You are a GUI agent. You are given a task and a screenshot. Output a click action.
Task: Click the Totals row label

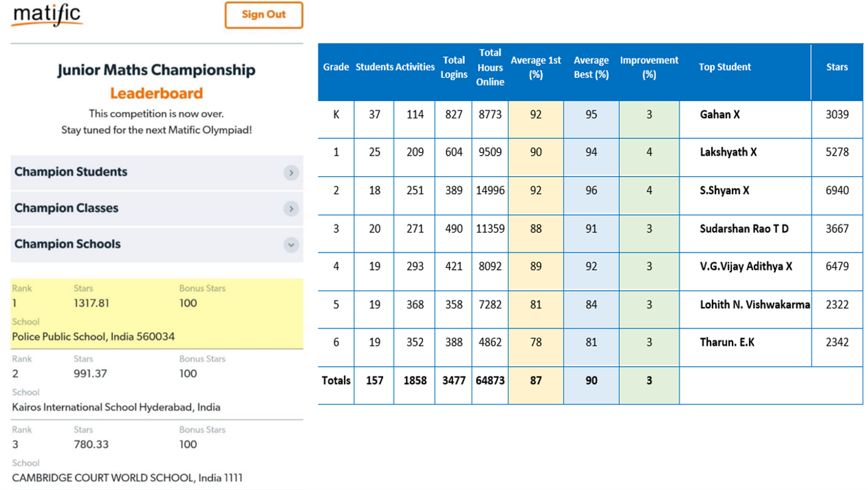click(336, 381)
